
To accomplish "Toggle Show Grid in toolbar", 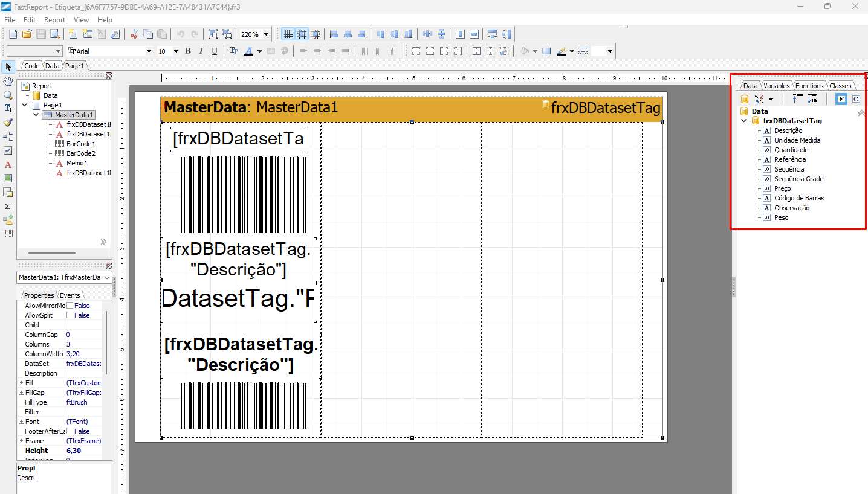I will (288, 34).
